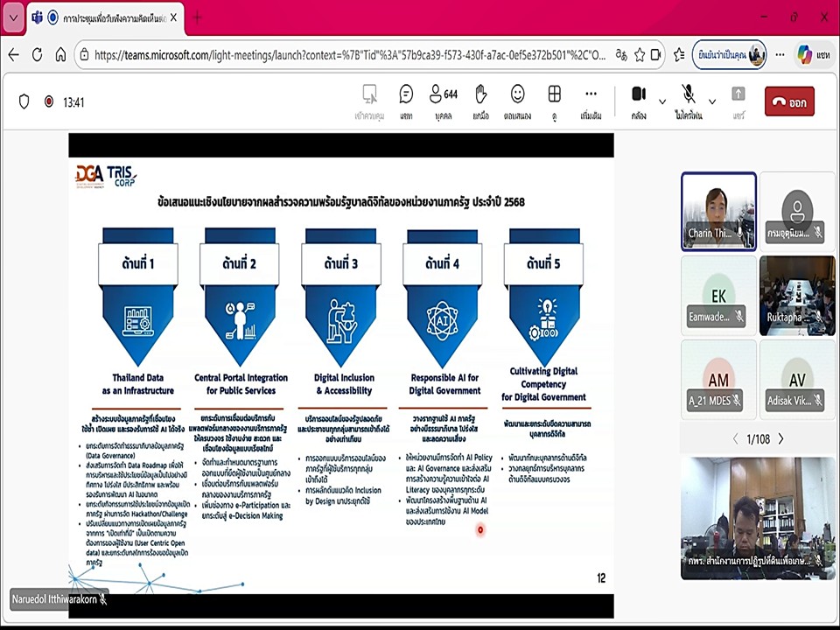840x630 pixels.
Task: Go to the next page of participant videos
Action: [780, 438]
